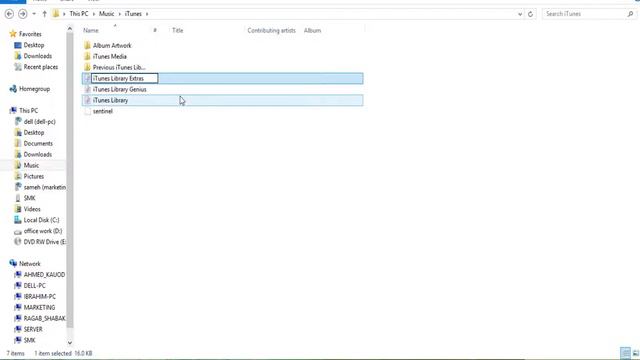640x360 pixels.
Task: Expand the chevron after Music in path
Action: pyautogui.click(x=120, y=14)
